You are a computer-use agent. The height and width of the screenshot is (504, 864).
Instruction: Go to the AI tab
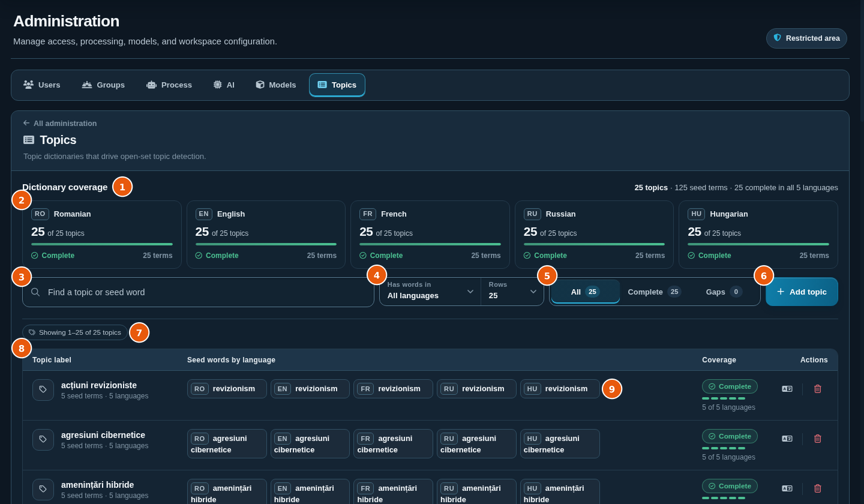tap(224, 85)
